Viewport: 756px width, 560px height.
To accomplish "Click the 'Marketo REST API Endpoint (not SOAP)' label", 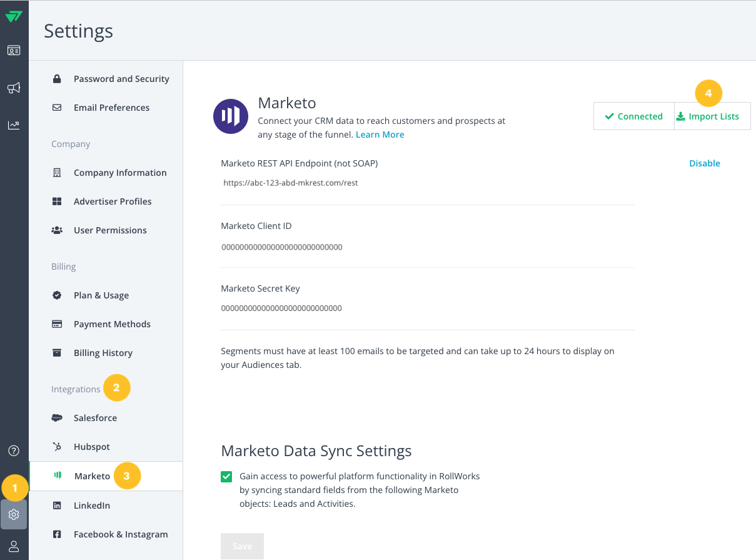I will pos(300,163).
